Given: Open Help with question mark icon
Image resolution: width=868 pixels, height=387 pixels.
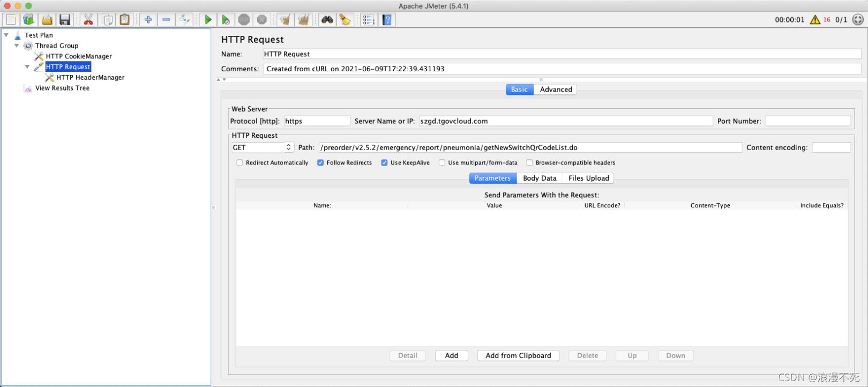Looking at the screenshot, I should [387, 20].
